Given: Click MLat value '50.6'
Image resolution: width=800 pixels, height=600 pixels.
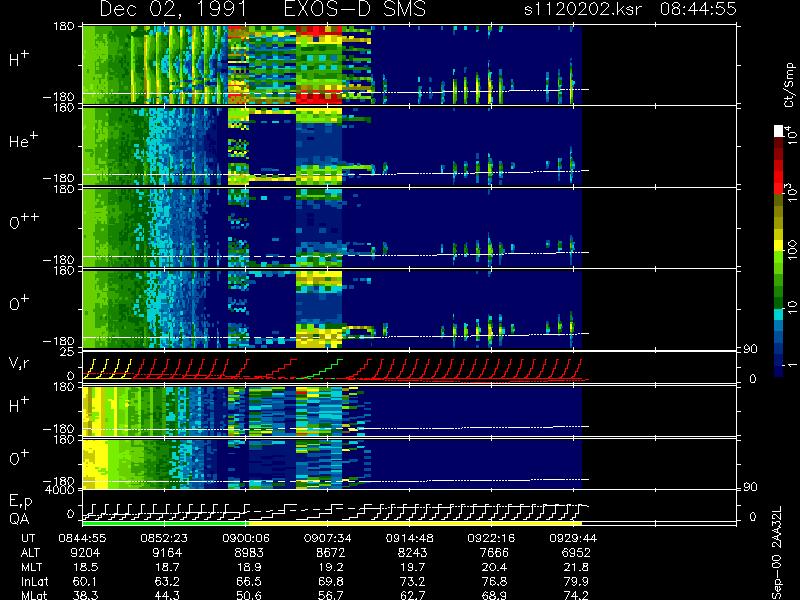Looking at the screenshot, I should [x=249, y=595].
